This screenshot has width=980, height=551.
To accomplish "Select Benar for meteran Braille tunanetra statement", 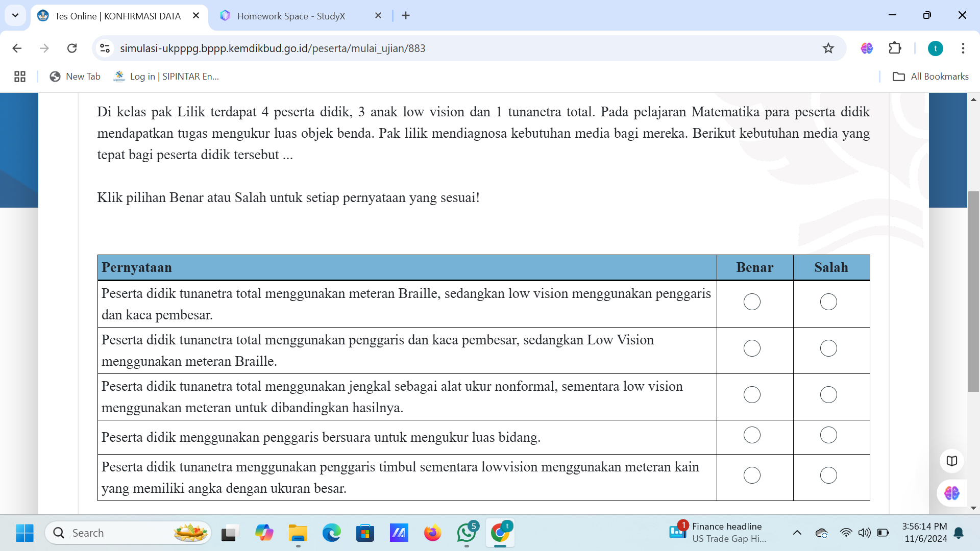I will (x=752, y=302).
